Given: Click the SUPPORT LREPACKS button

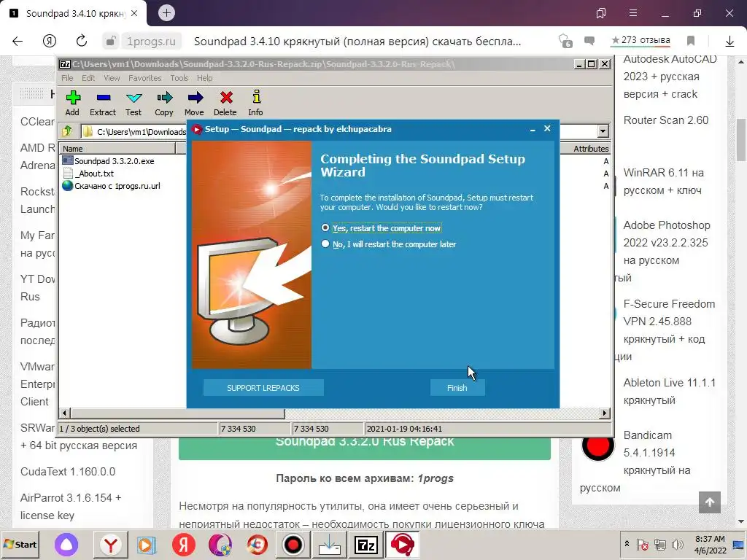Looking at the screenshot, I should coord(263,388).
